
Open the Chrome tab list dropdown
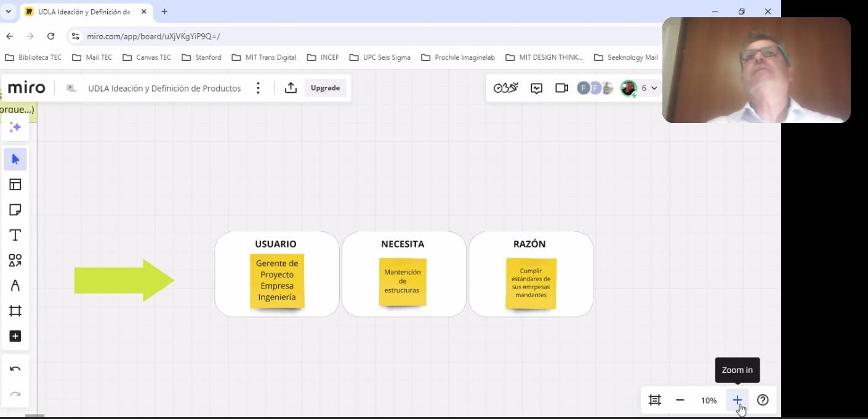pos(9,12)
